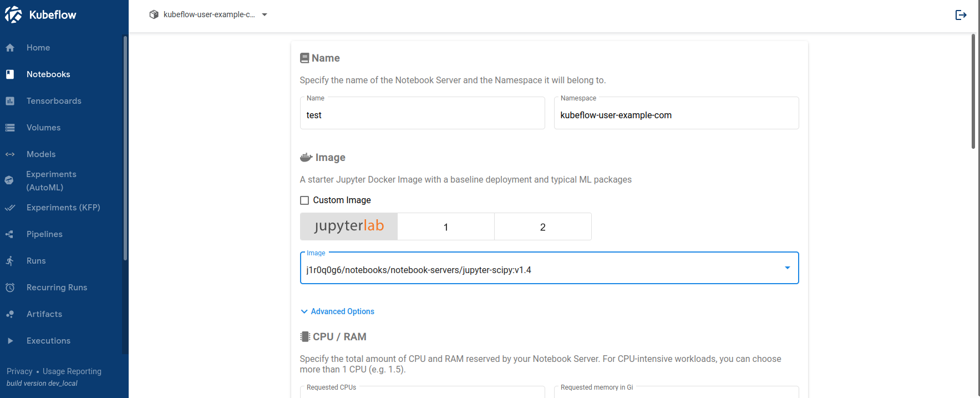980x398 pixels.
Task: Click the Requested CPUs field
Action: point(423,392)
